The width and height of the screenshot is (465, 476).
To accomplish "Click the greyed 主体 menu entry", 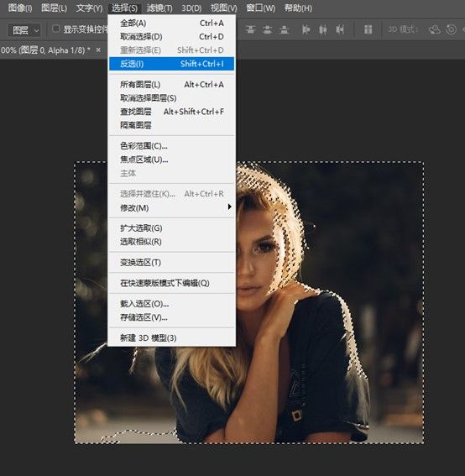I will click(x=172, y=173).
